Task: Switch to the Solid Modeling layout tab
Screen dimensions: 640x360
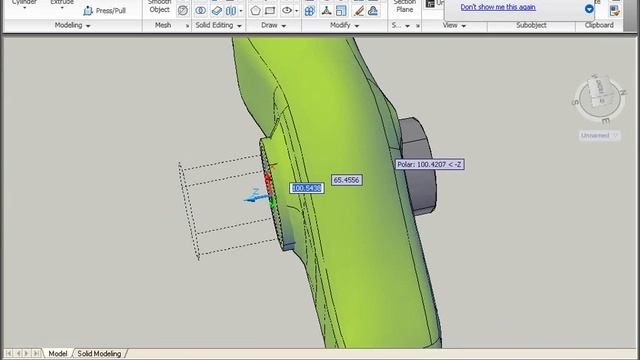Action: (x=99, y=353)
